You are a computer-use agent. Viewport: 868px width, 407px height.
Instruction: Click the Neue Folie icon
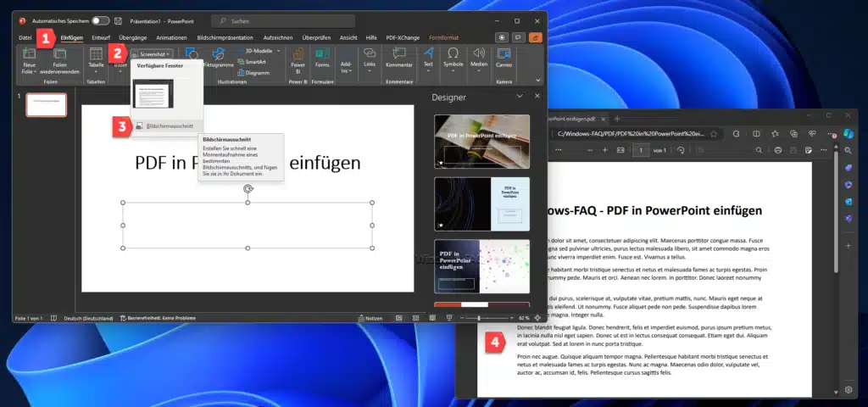click(30, 53)
